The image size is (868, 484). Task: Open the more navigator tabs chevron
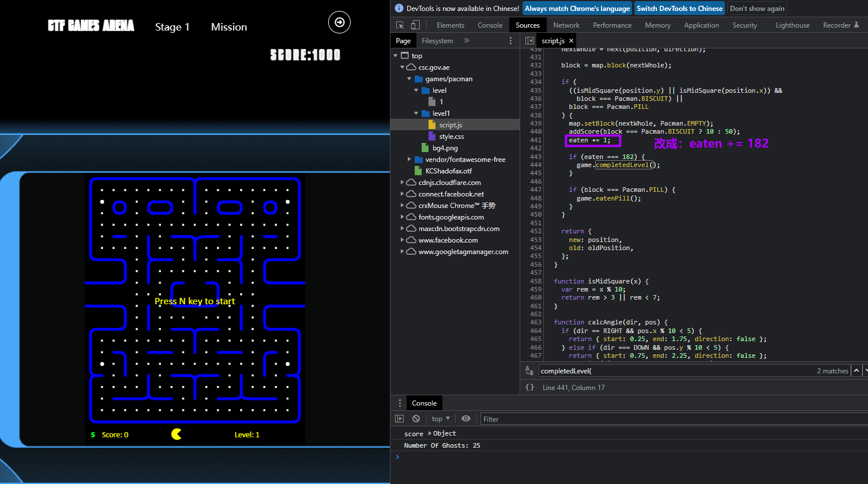point(467,41)
